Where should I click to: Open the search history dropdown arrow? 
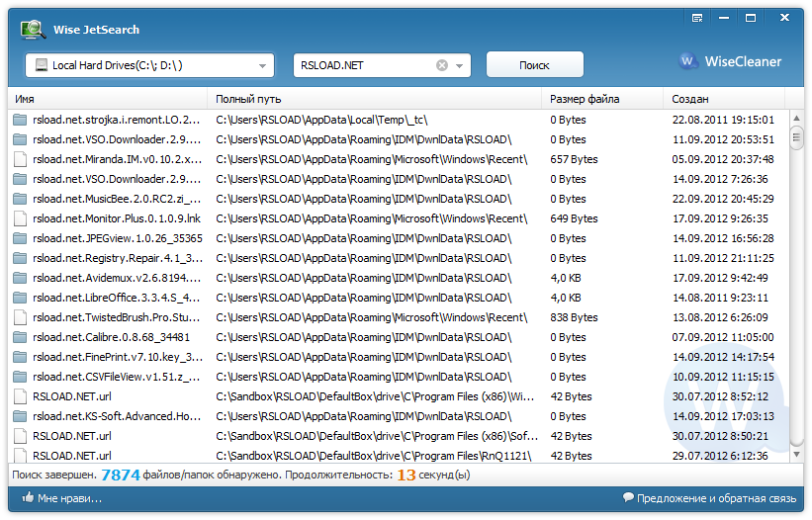click(x=459, y=65)
